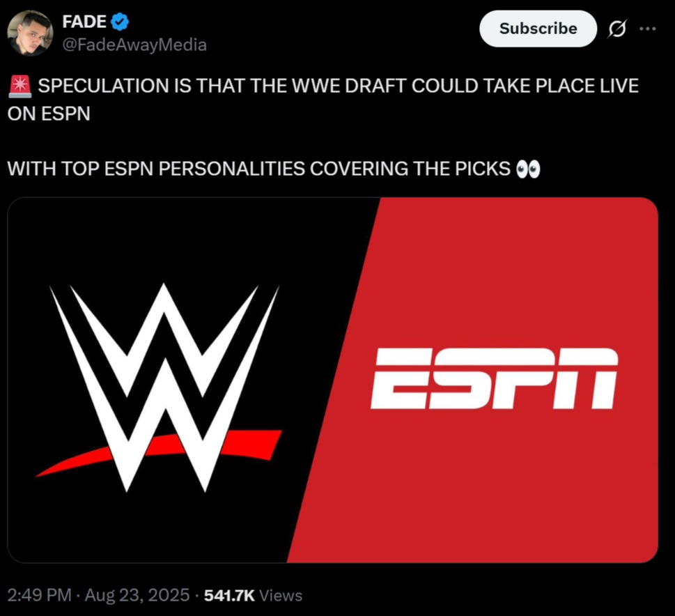Click the red swoosh under WWE logo

point(158,452)
